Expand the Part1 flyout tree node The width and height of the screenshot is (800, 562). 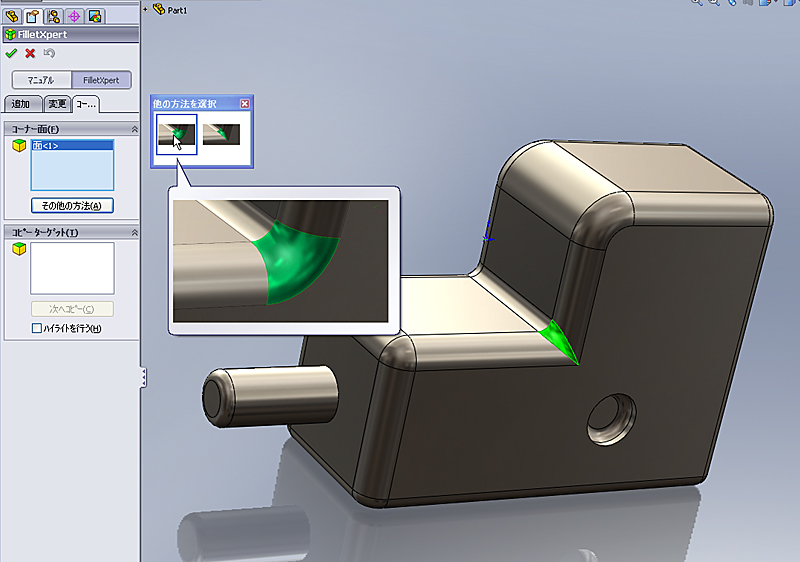click(x=146, y=9)
